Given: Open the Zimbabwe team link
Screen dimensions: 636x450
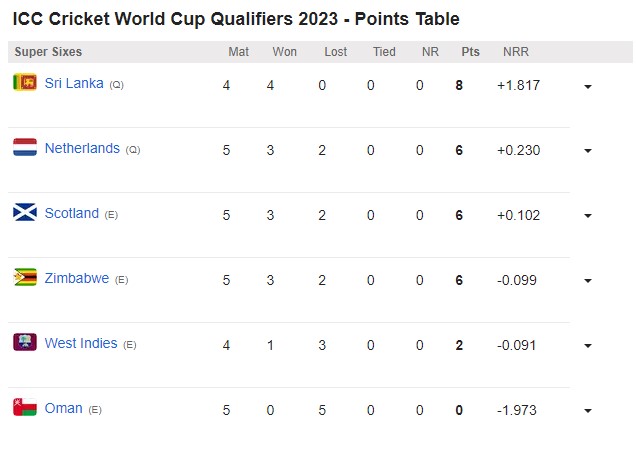Looking at the screenshot, I should coord(77,279).
